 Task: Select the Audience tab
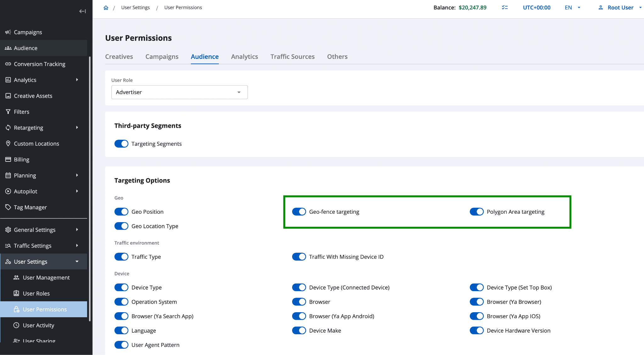pyautogui.click(x=205, y=57)
